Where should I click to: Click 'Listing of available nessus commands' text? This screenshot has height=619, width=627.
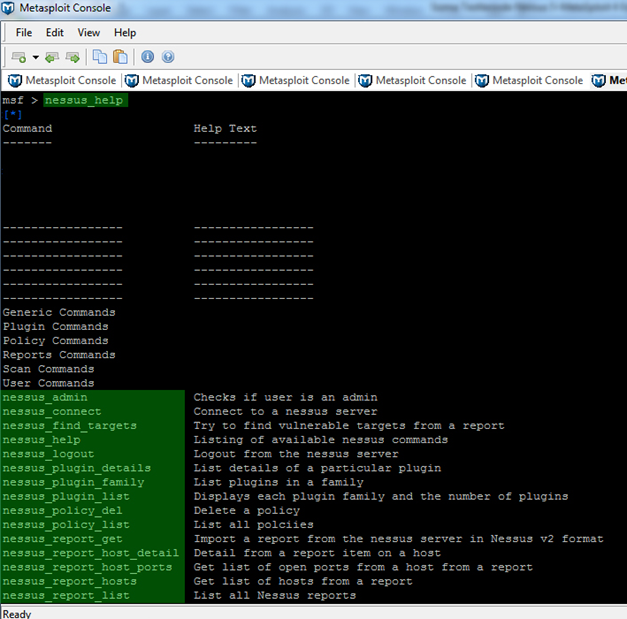coord(321,440)
